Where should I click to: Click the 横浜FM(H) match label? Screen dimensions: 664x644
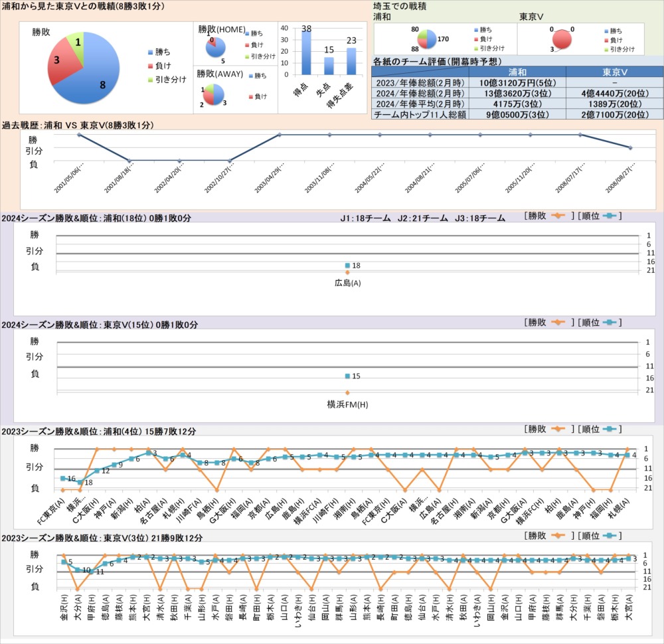point(347,405)
